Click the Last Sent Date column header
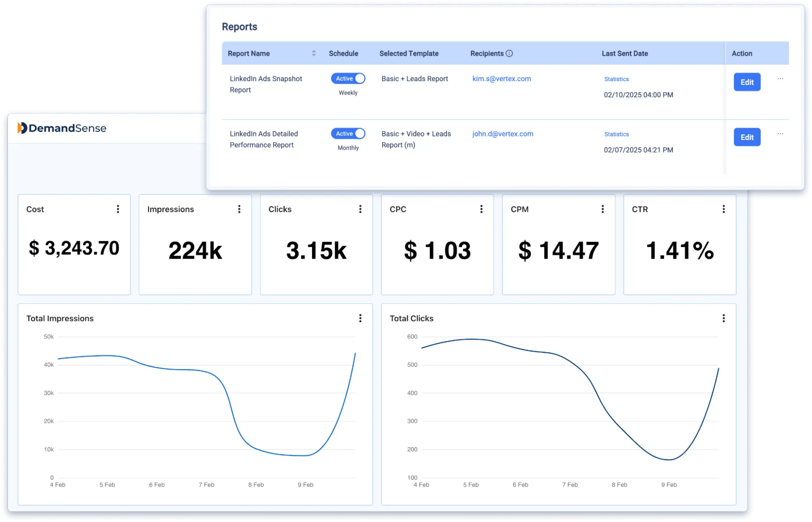Image resolution: width=812 pixels, height=522 pixels. tap(625, 54)
